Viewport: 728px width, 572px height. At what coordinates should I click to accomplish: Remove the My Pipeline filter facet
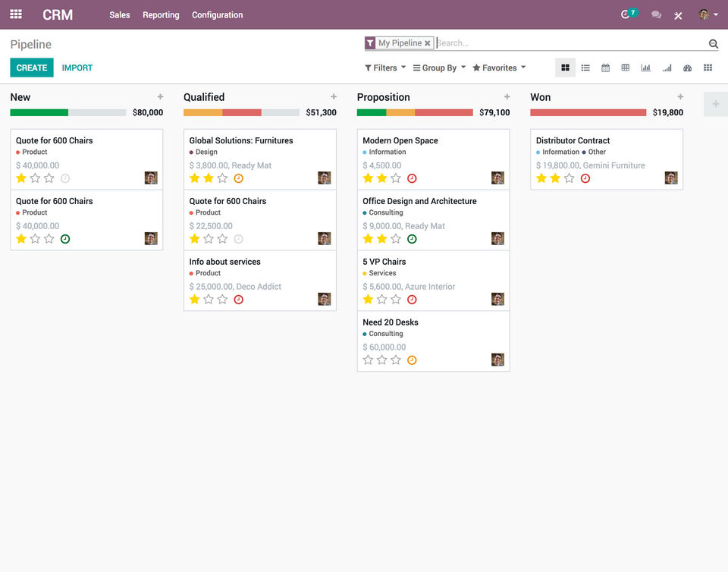click(x=427, y=43)
